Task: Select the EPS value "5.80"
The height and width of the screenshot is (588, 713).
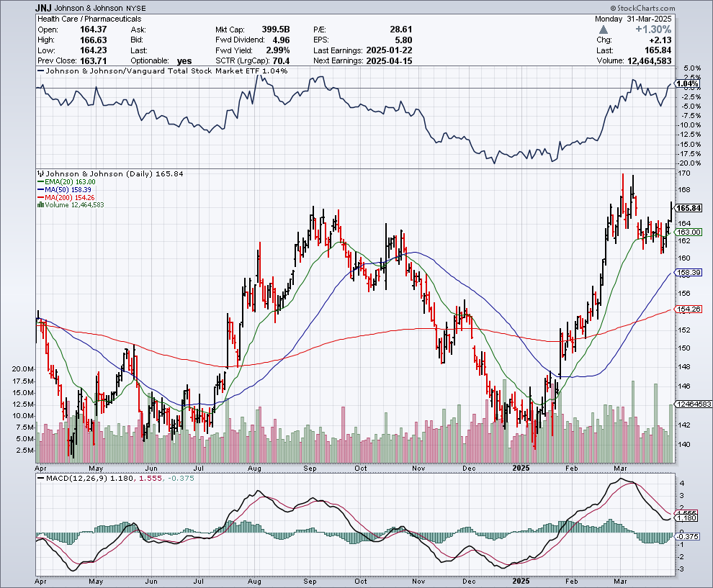Action: (404, 40)
